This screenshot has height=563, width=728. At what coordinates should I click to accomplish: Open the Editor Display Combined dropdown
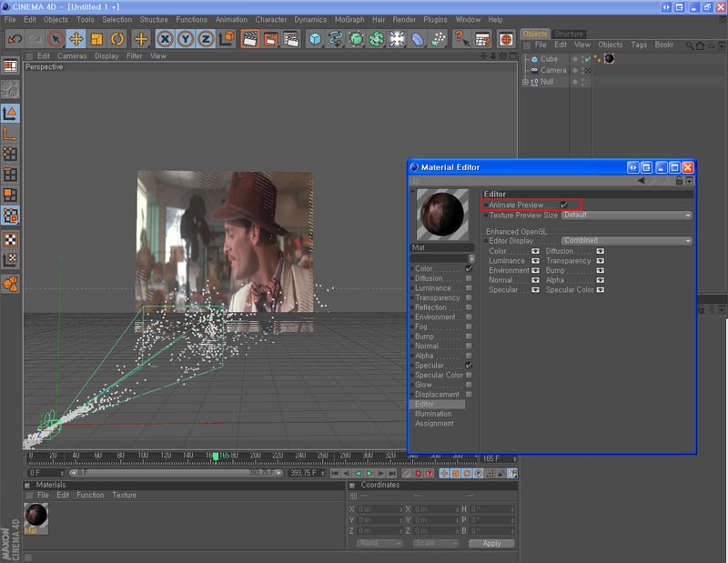coord(627,240)
